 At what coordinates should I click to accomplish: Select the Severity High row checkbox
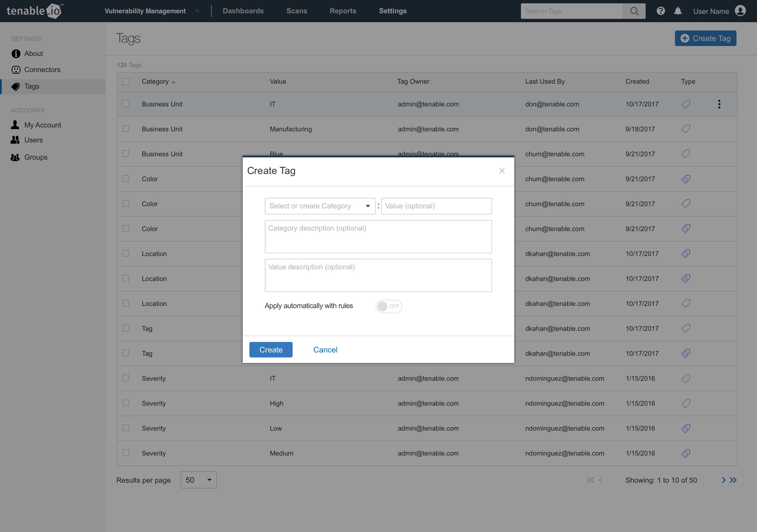tap(126, 403)
